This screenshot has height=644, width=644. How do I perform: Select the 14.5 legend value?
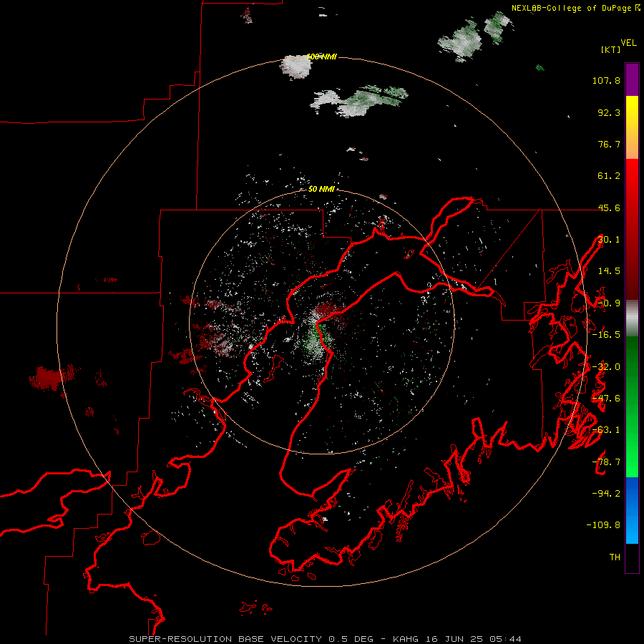609,271
